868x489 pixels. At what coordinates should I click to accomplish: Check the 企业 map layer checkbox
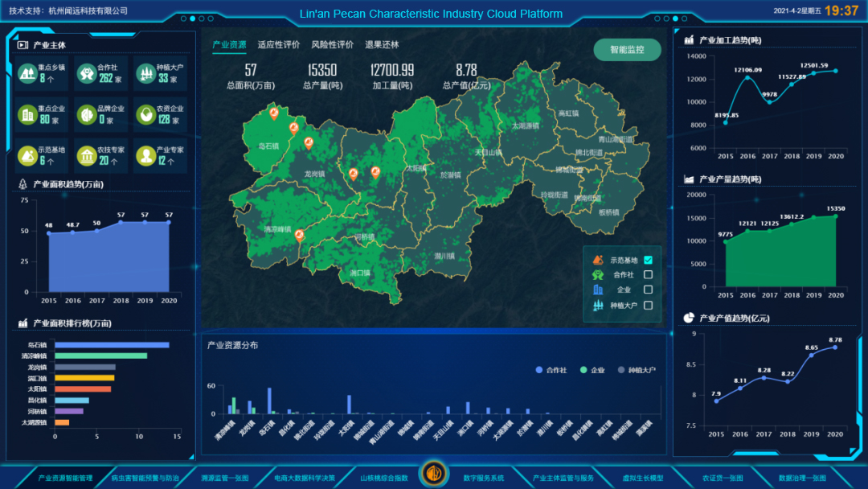pyautogui.click(x=648, y=290)
